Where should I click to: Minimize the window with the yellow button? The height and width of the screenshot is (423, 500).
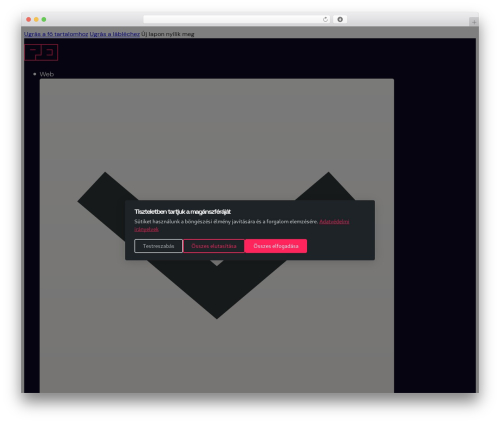point(36,19)
